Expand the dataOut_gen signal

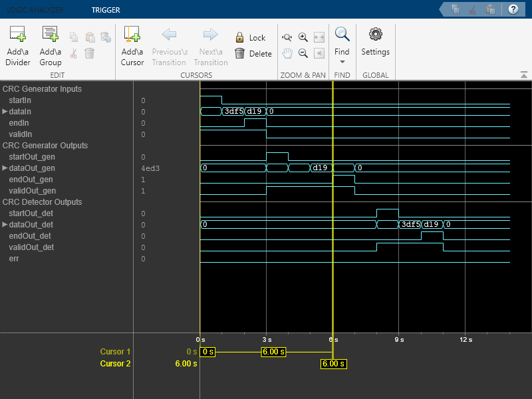point(5,168)
